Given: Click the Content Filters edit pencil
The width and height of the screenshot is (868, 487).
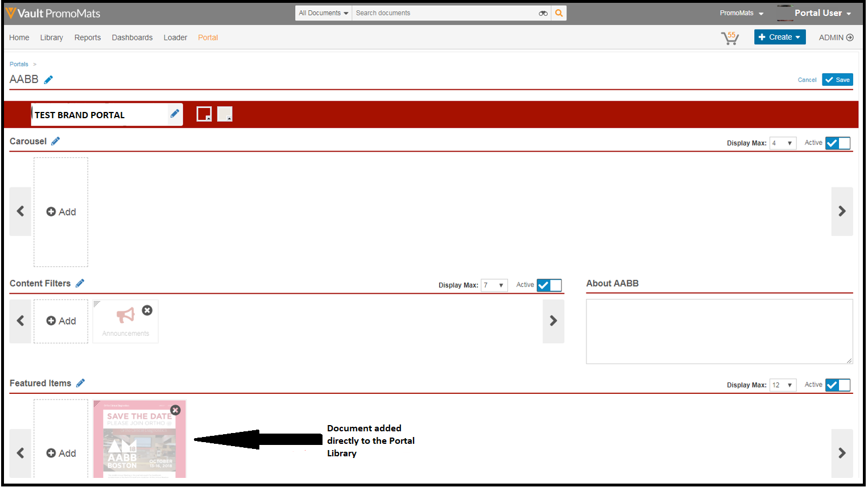Looking at the screenshot, I should 80,284.
